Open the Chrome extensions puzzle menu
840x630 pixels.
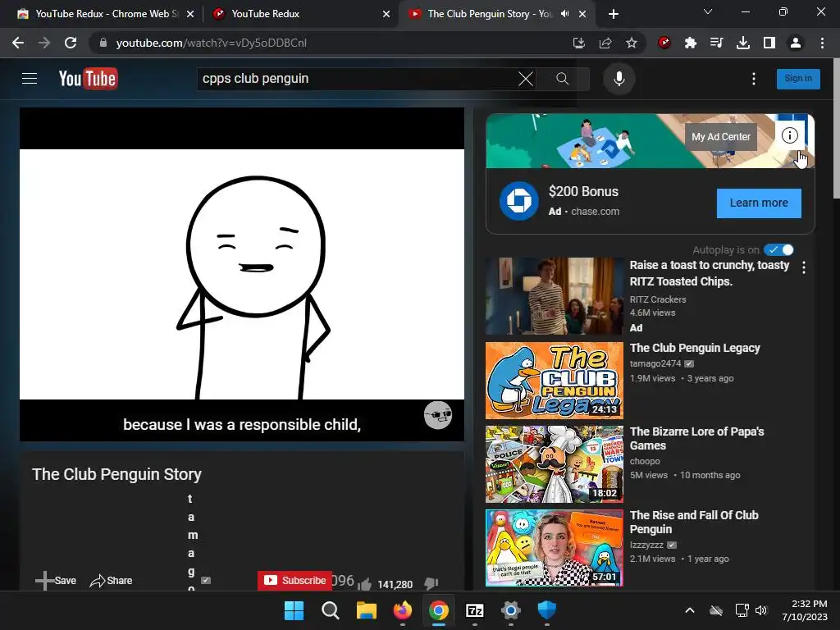click(691, 43)
